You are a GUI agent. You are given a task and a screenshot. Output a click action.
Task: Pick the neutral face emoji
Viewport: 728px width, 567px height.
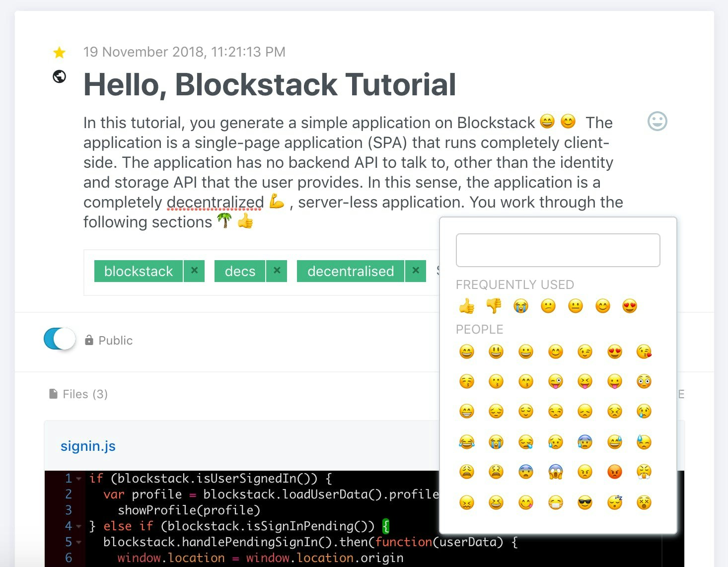tap(576, 306)
